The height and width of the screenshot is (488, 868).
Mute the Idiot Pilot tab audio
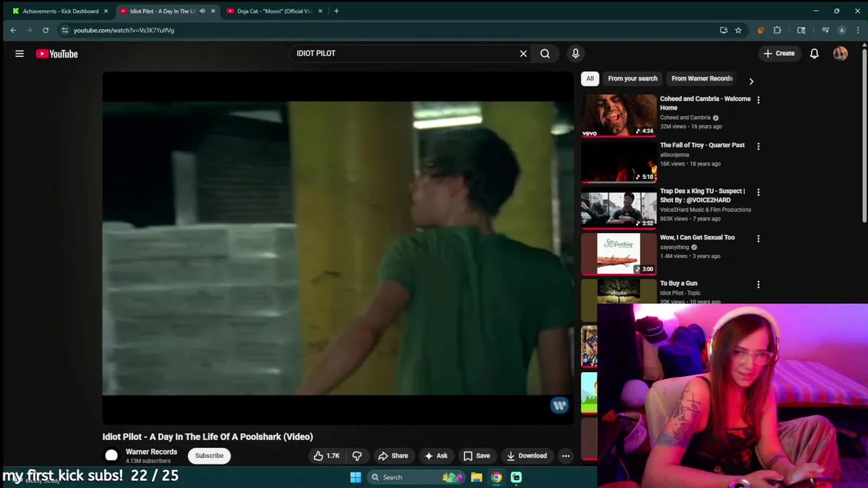tap(202, 11)
